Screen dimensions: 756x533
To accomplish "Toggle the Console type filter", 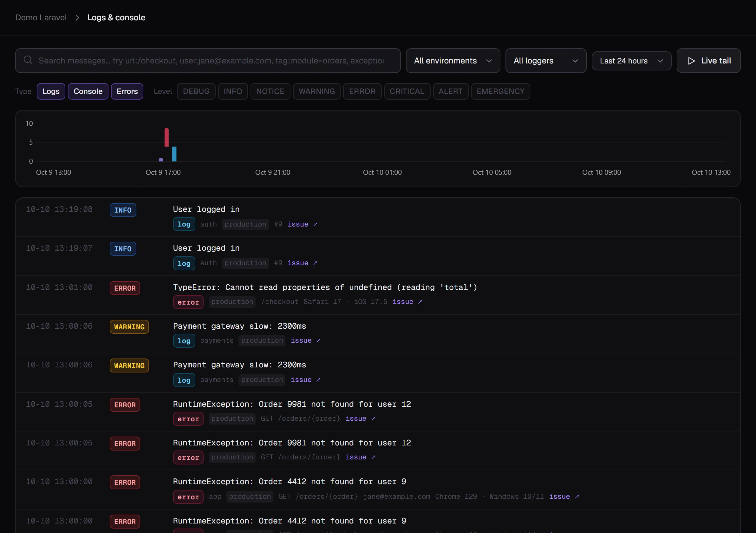I will (88, 91).
